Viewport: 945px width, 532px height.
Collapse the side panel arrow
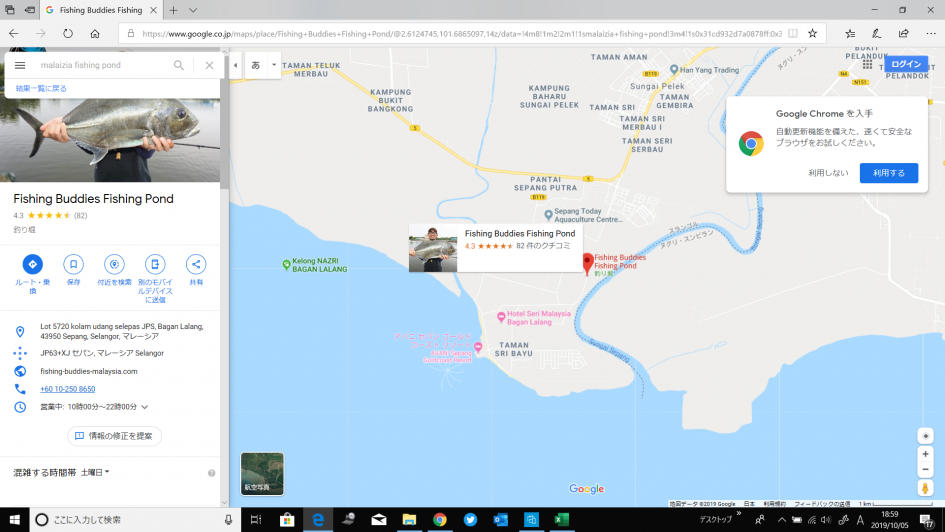[x=236, y=65]
